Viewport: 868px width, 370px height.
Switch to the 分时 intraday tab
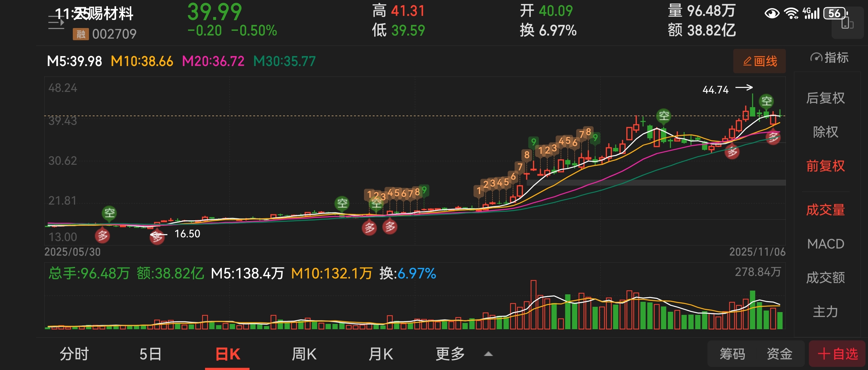74,354
